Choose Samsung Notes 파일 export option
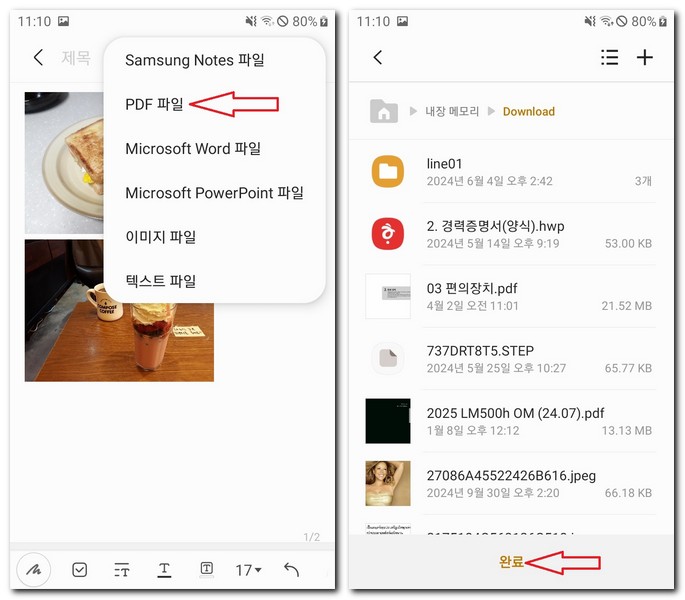This screenshot has height=600, width=685. pyautogui.click(x=194, y=60)
